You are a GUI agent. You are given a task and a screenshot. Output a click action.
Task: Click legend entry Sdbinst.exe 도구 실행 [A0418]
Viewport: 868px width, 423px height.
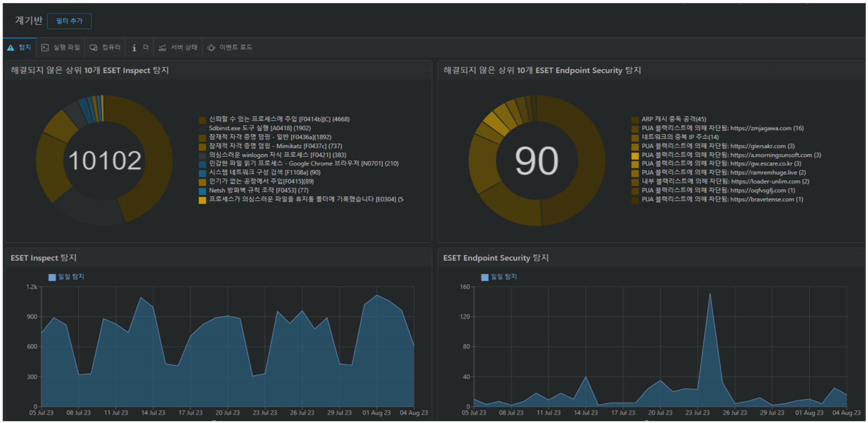(x=260, y=128)
